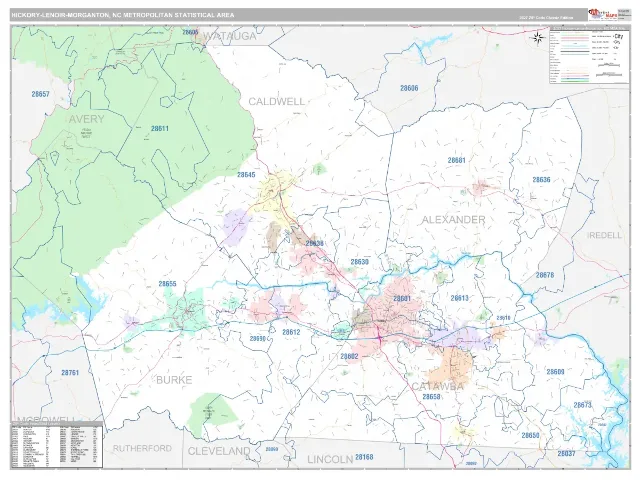Select the WATAUGA county label
The height and width of the screenshot is (480, 640).
230,36
